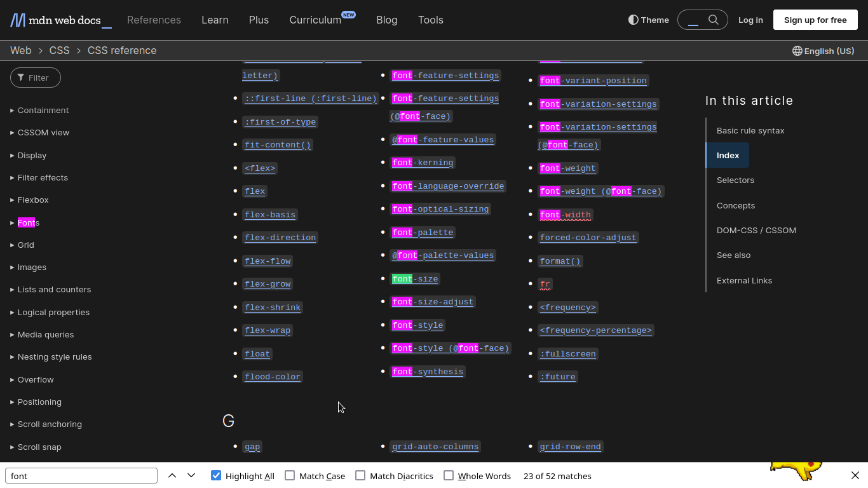Screen dimensions: 868x488
Task: Click the search magnifier icon
Action: [714, 20]
